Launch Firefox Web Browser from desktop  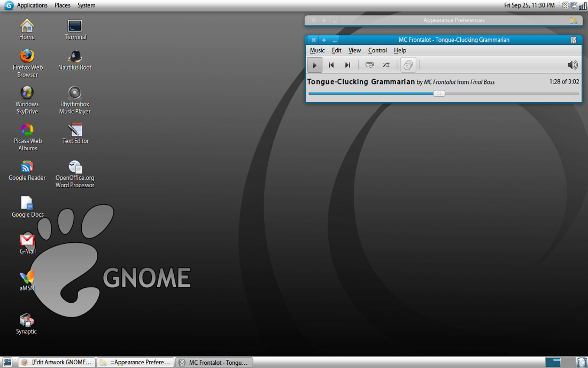[27, 63]
